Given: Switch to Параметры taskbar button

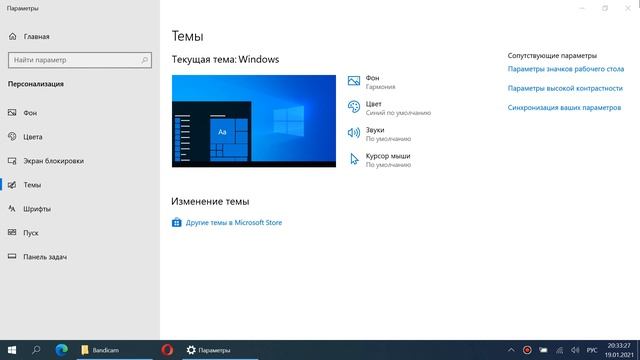Looking at the screenshot, I should click(220, 350).
